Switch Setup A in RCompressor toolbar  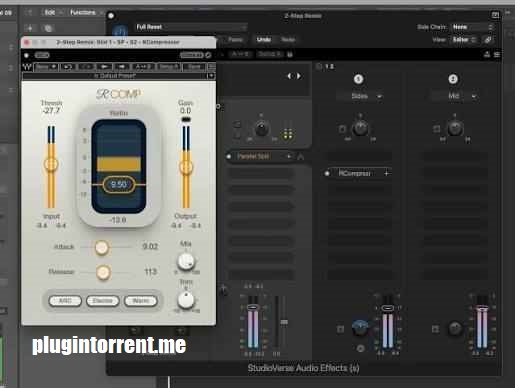[168, 67]
